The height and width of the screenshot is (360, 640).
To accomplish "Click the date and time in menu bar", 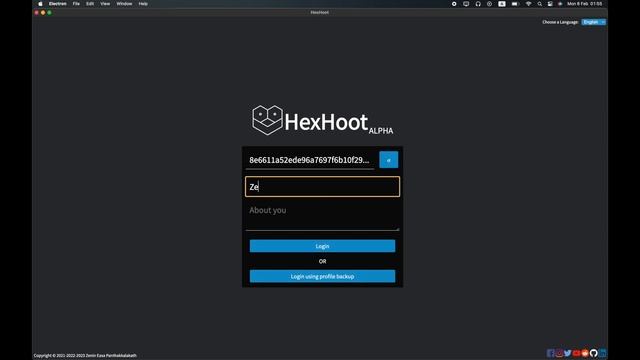I will coord(584,4).
